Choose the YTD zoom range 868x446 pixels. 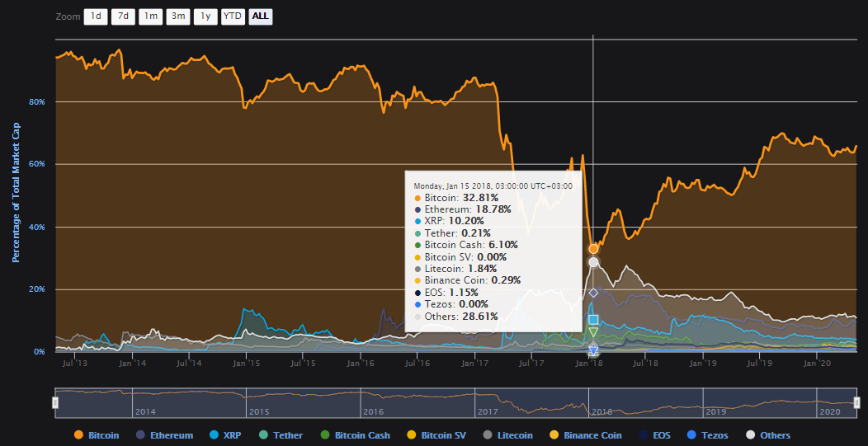tap(234, 16)
